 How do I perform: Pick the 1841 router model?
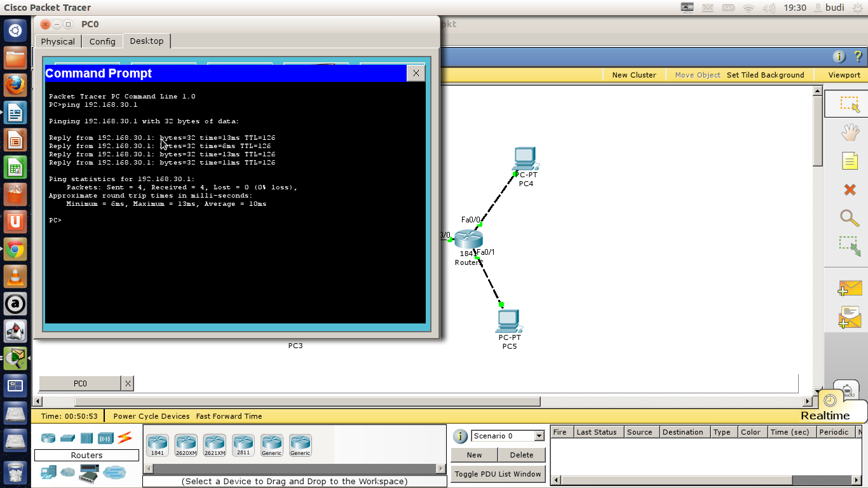coord(158,445)
